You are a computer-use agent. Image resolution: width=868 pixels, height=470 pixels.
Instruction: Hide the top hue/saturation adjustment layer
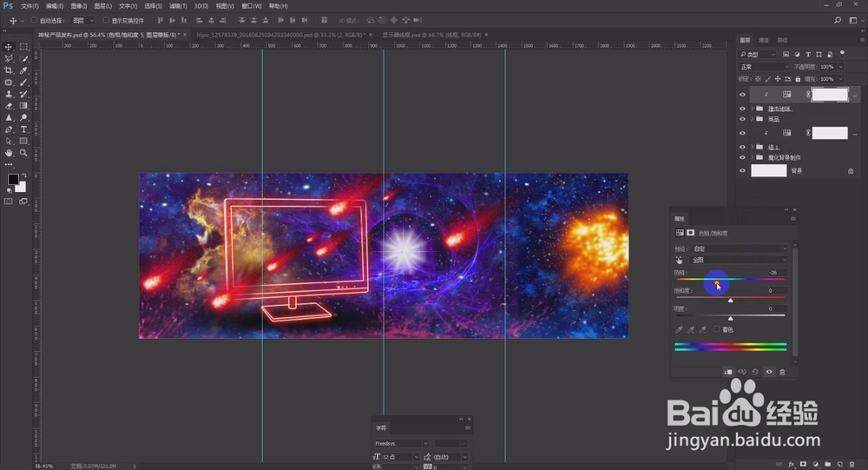point(742,95)
